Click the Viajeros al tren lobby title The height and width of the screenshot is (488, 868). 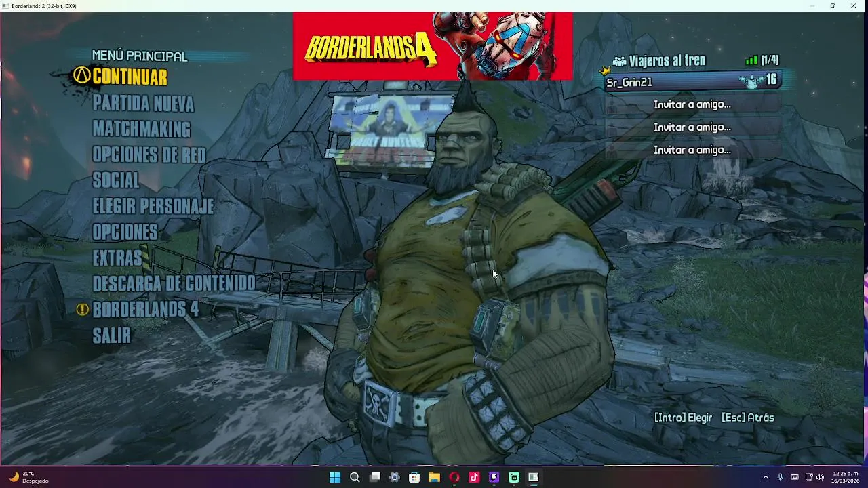pyautogui.click(x=667, y=61)
